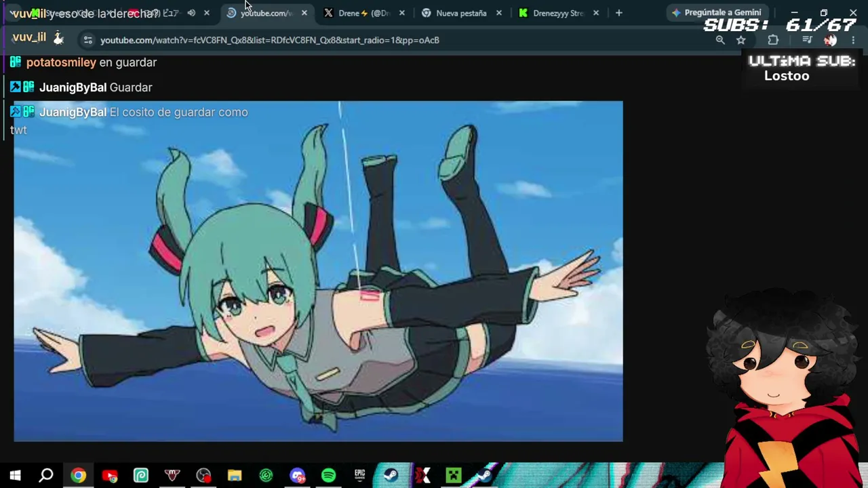Switch to the youtube.com tab
Screen dimensions: 868x488
[267, 13]
